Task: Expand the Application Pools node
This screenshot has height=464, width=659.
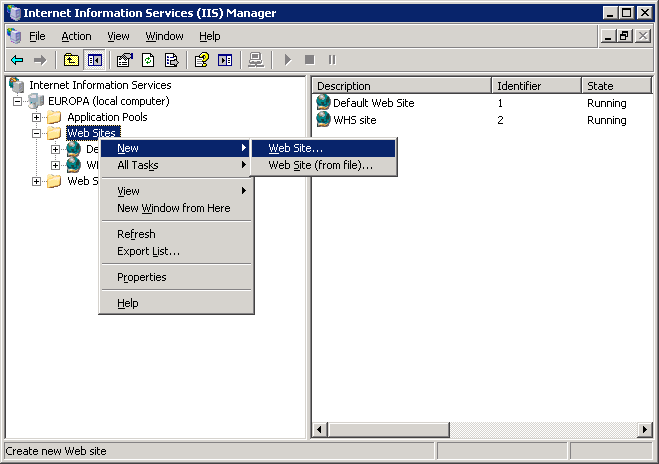Action: [x=37, y=117]
